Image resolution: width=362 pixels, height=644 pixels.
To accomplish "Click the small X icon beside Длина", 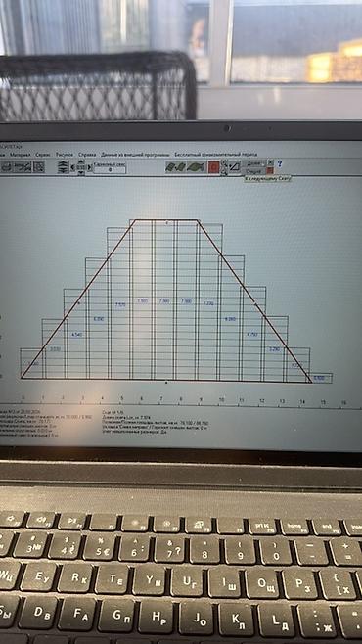I will 270,162.
